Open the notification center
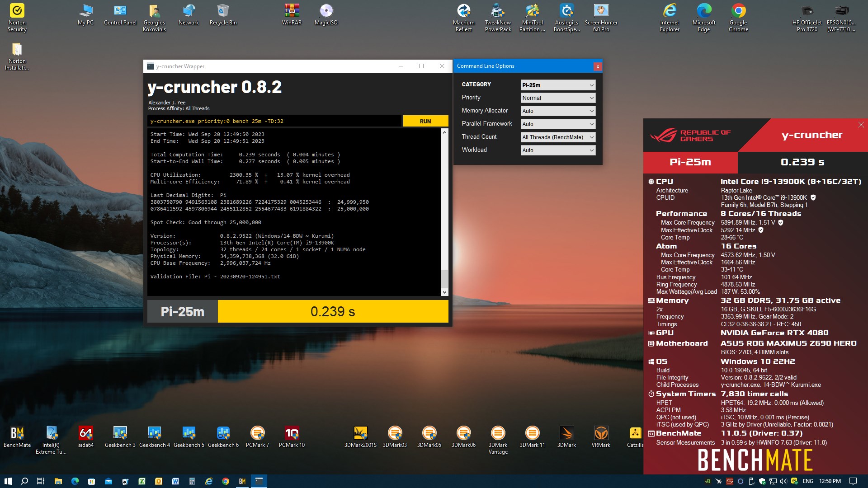Viewport: 868px width, 488px height. [x=853, y=481]
